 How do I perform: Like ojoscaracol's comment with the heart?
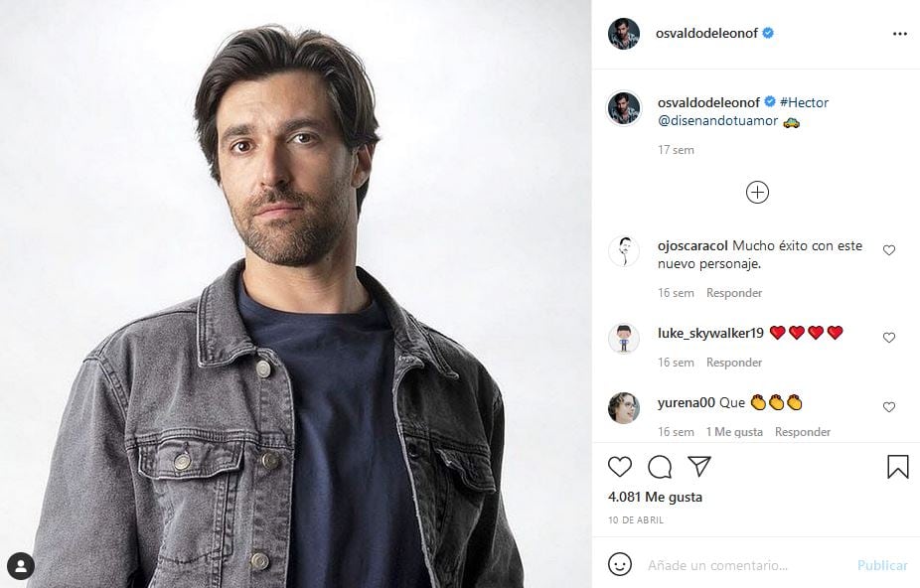889,250
